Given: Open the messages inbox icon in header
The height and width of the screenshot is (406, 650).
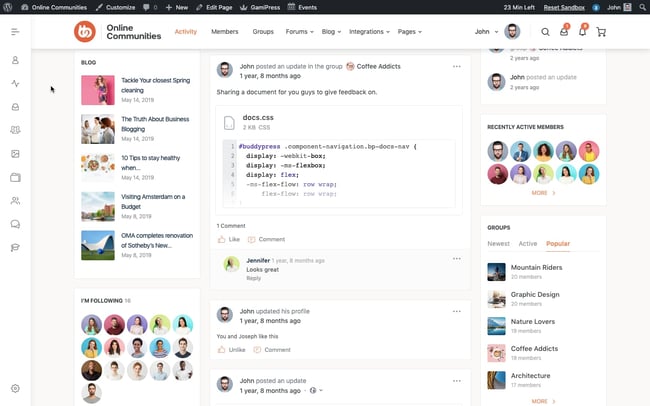Looking at the screenshot, I should [564, 32].
